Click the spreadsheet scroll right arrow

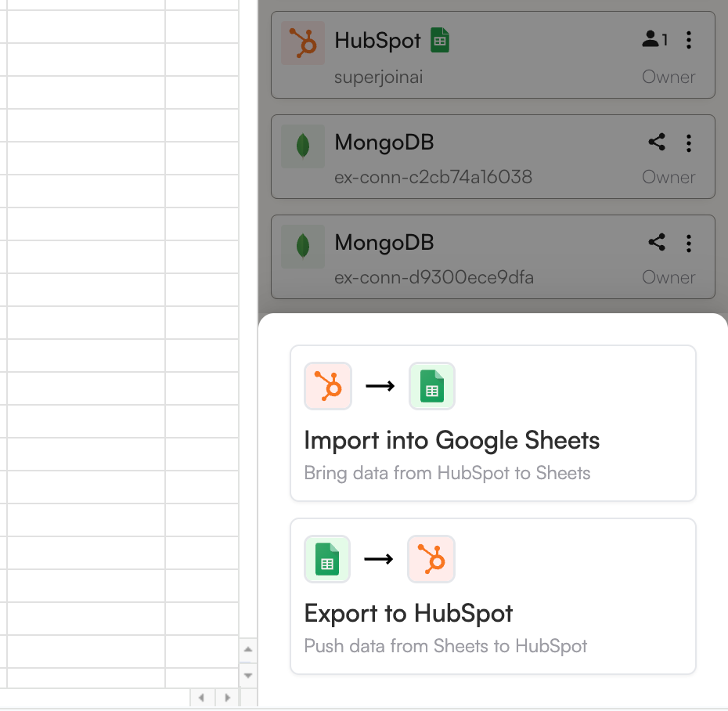[227, 698]
